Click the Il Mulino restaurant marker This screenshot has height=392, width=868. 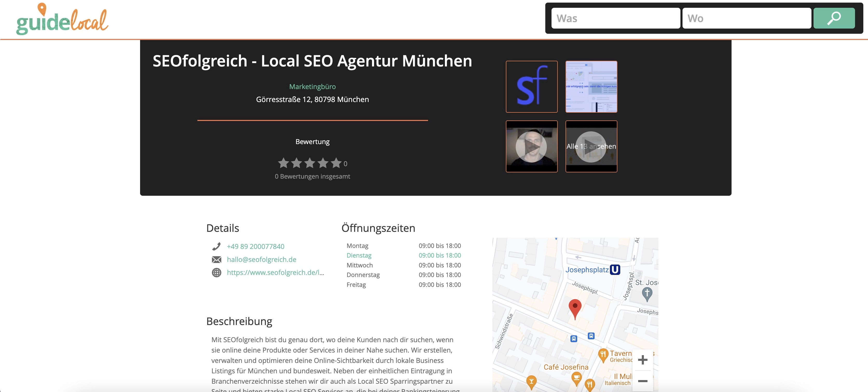point(590,384)
